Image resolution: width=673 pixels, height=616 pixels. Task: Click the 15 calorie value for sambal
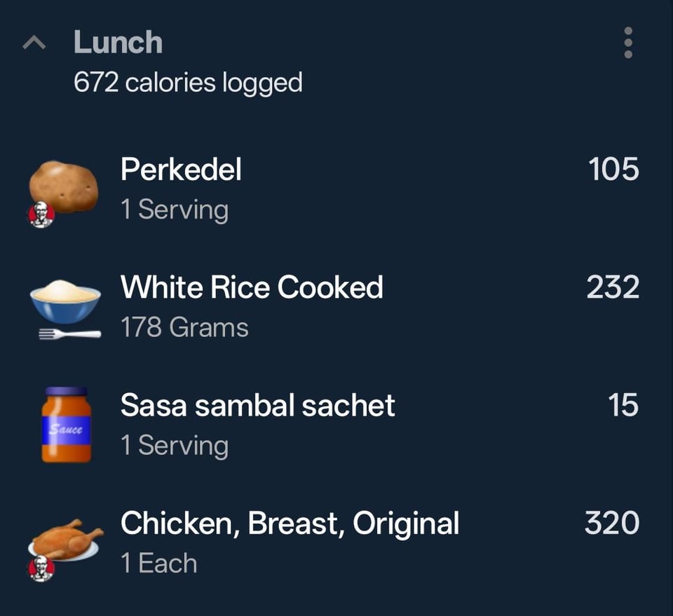[623, 406]
